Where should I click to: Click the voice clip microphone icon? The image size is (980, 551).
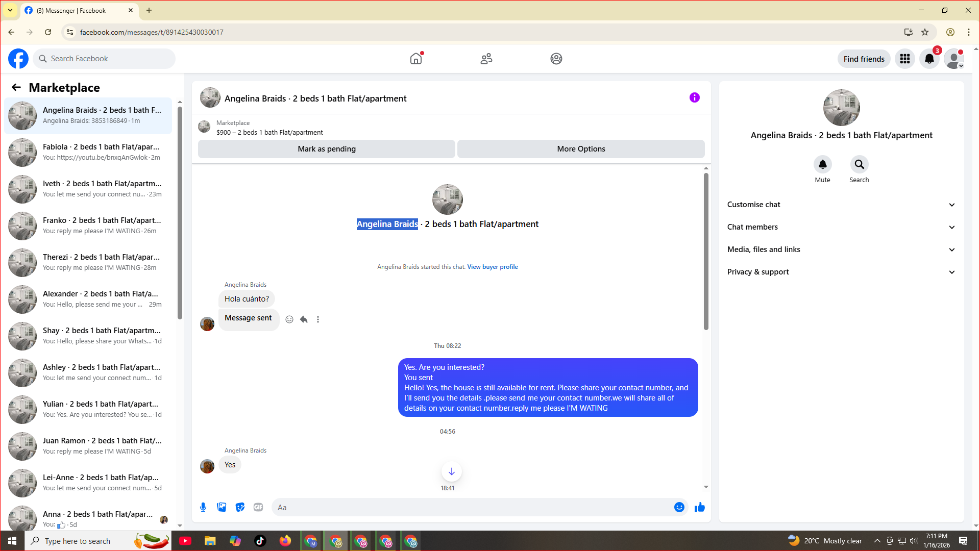(203, 507)
